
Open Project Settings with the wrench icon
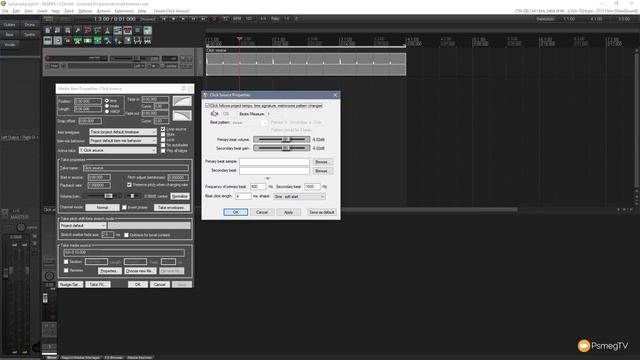click(78, 30)
